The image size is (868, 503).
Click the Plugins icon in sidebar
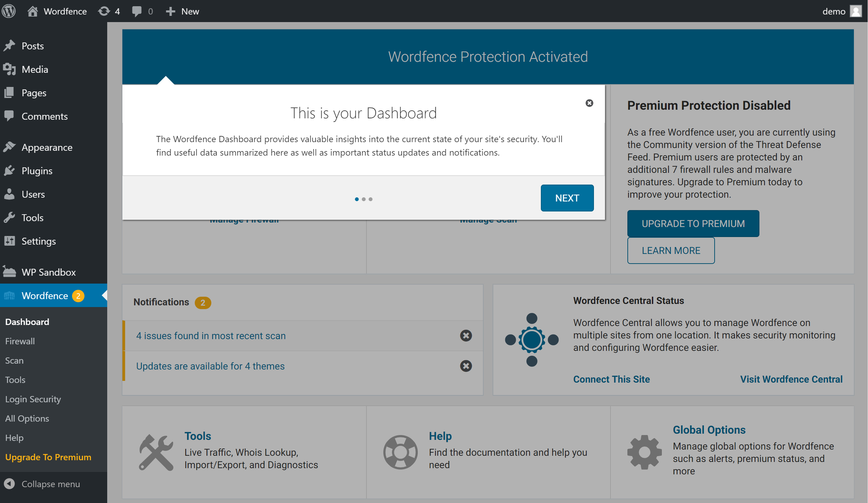(x=9, y=170)
